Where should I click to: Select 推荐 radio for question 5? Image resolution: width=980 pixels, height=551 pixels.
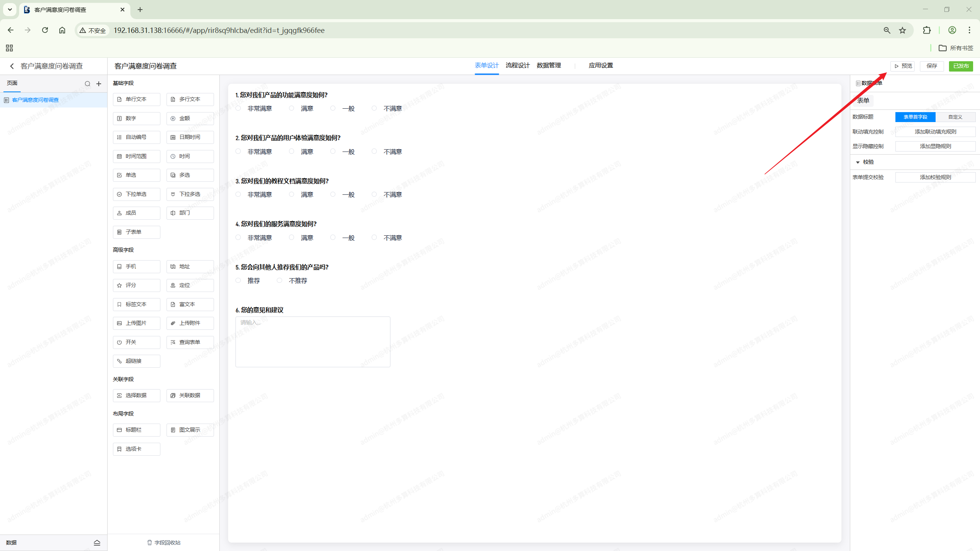click(x=238, y=280)
